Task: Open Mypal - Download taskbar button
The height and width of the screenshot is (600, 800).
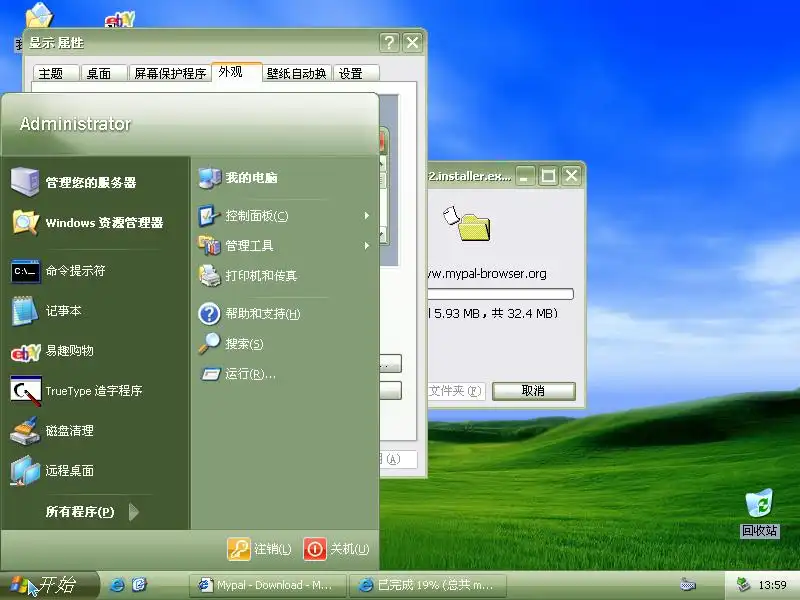Action: pyautogui.click(x=267, y=585)
